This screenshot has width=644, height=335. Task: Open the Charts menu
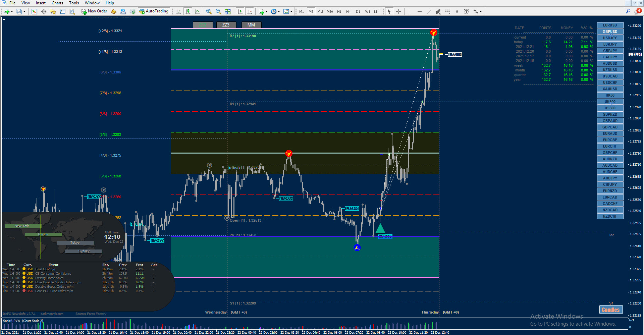point(57,3)
